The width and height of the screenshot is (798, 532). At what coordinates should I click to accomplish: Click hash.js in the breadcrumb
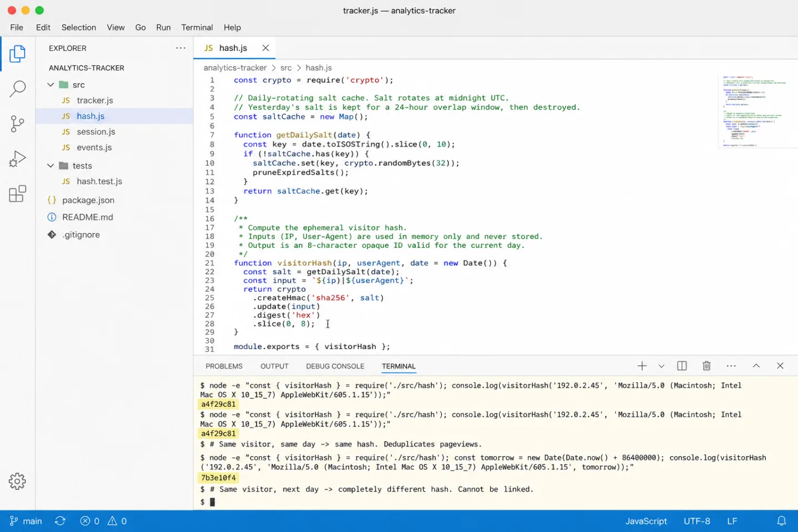(x=319, y=68)
